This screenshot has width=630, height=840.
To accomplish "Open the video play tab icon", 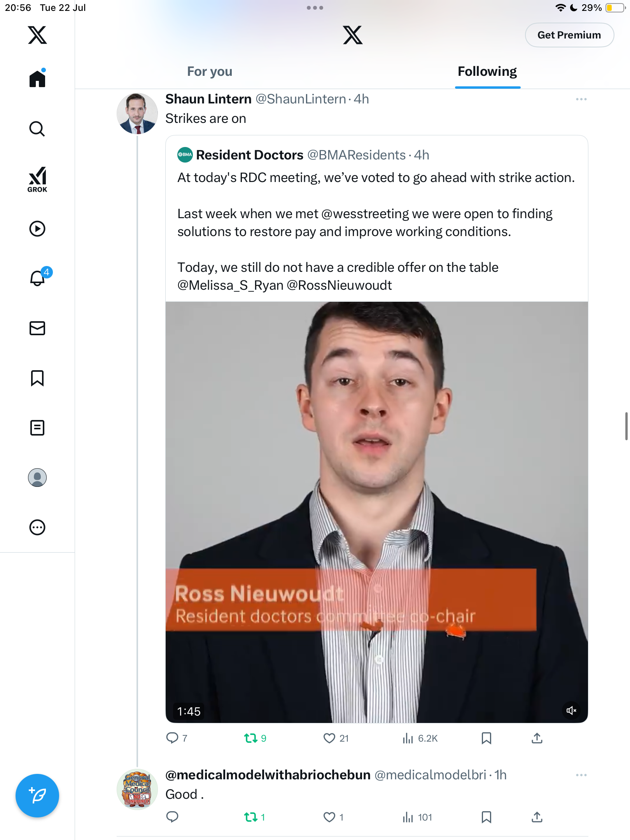I will coord(37,229).
